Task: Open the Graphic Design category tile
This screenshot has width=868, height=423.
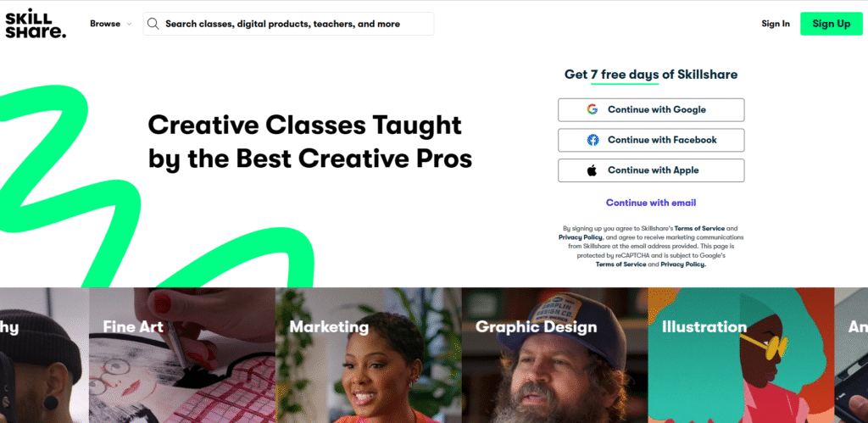Action: point(554,355)
